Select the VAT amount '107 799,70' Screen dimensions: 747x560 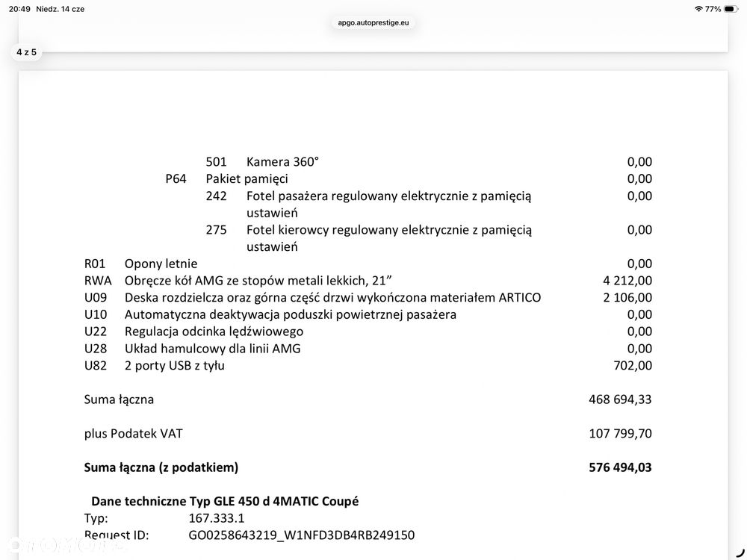(x=620, y=434)
